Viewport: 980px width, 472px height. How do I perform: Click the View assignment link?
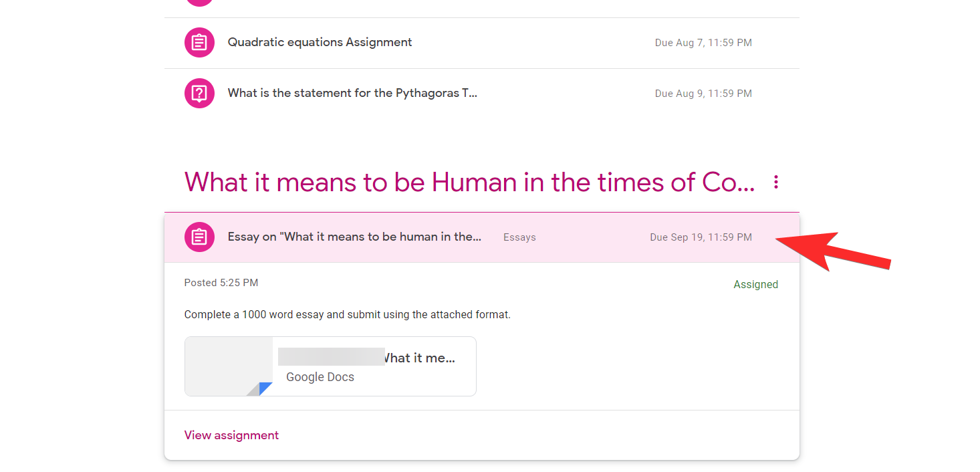[231, 435]
